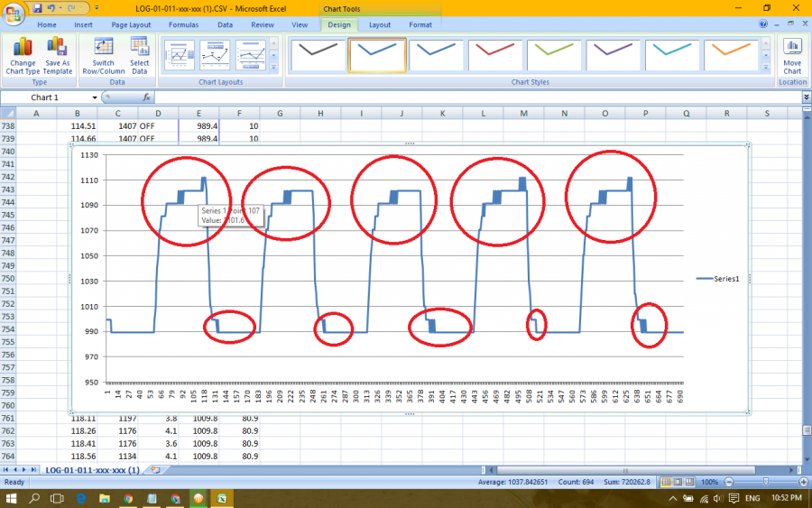Open the Layout tab under Chart Tools
812x508 pixels.
coord(380,25)
